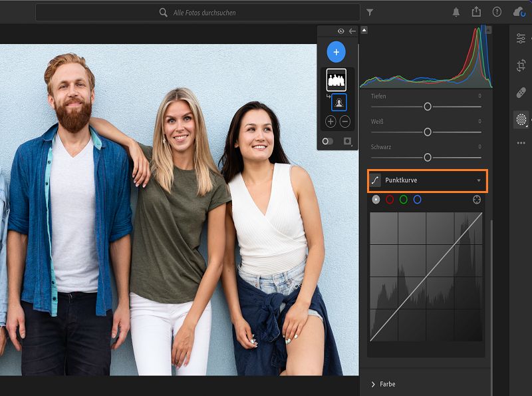Select the red channel curve circle
Screen dimensions: 532x396
click(x=390, y=200)
